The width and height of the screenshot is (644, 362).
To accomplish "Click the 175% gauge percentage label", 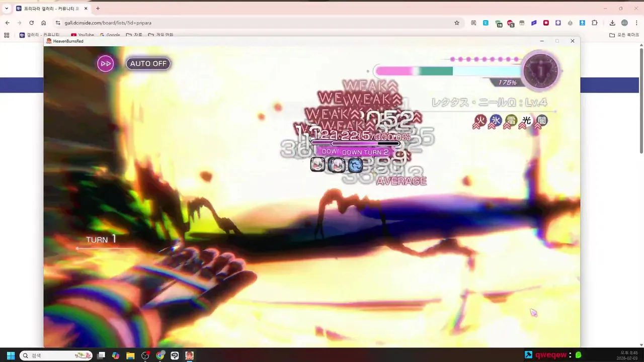I will [x=507, y=82].
